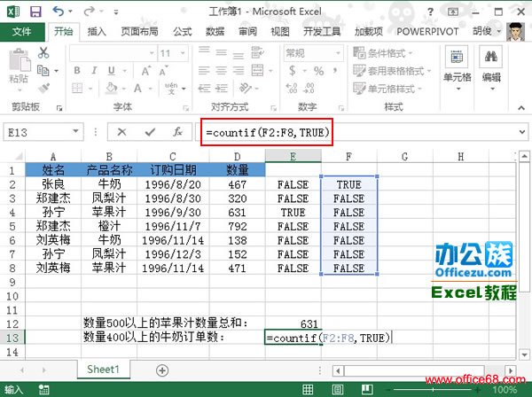Image resolution: width=532 pixels, height=397 pixels.
Task: Click the Increase Font Size icon
Action: click(x=146, y=71)
